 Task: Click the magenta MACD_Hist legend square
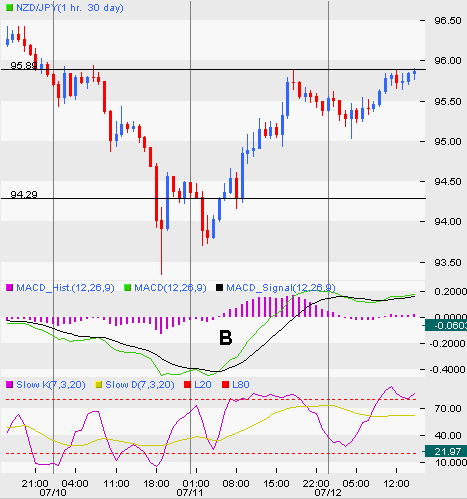coord(10,287)
